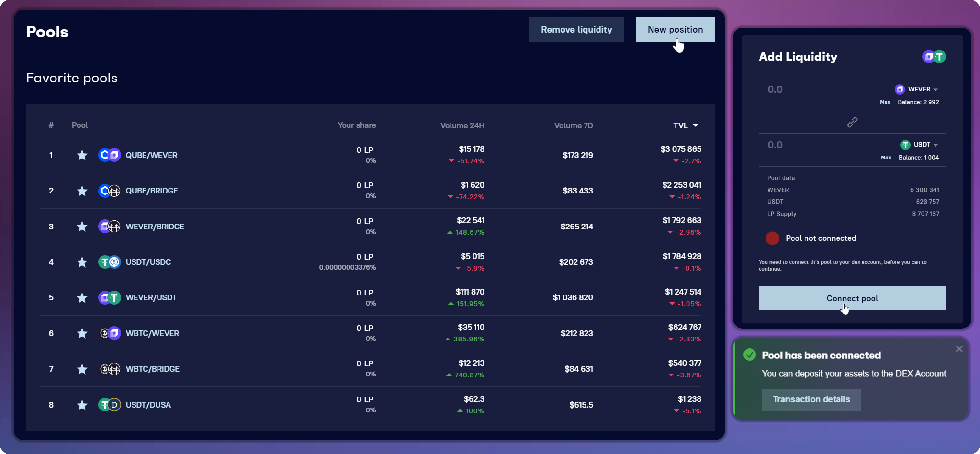Sort table by Volume 24H header
The width and height of the screenshot is (980, 454).
[x=462, y=125]
